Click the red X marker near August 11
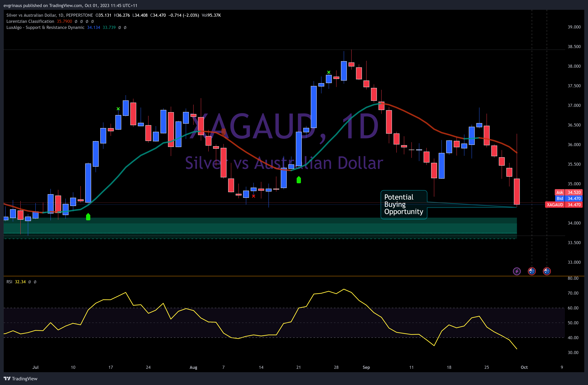Screen dimensions: 588x385 253,196
